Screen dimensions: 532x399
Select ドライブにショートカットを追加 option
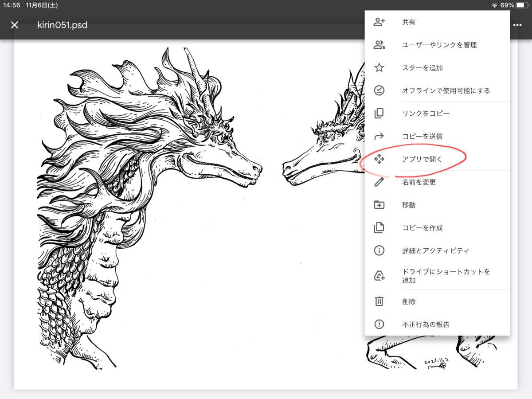click(x=446, y=276)
